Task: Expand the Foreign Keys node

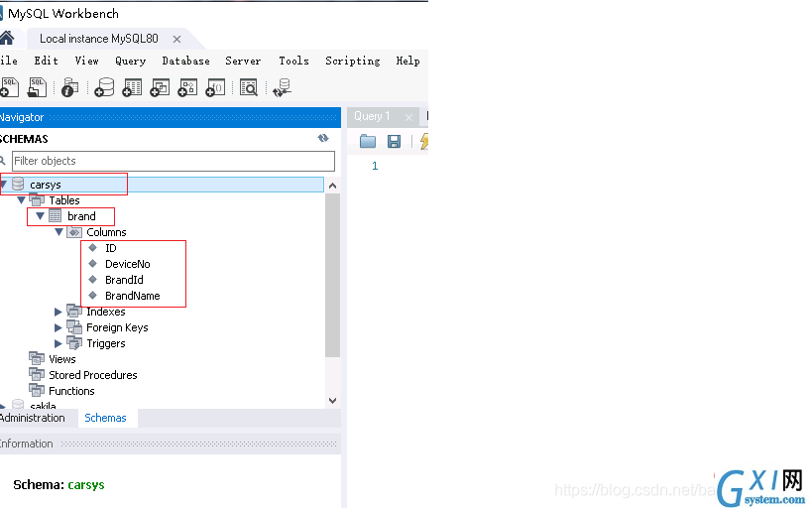Action: click(58, 327)
